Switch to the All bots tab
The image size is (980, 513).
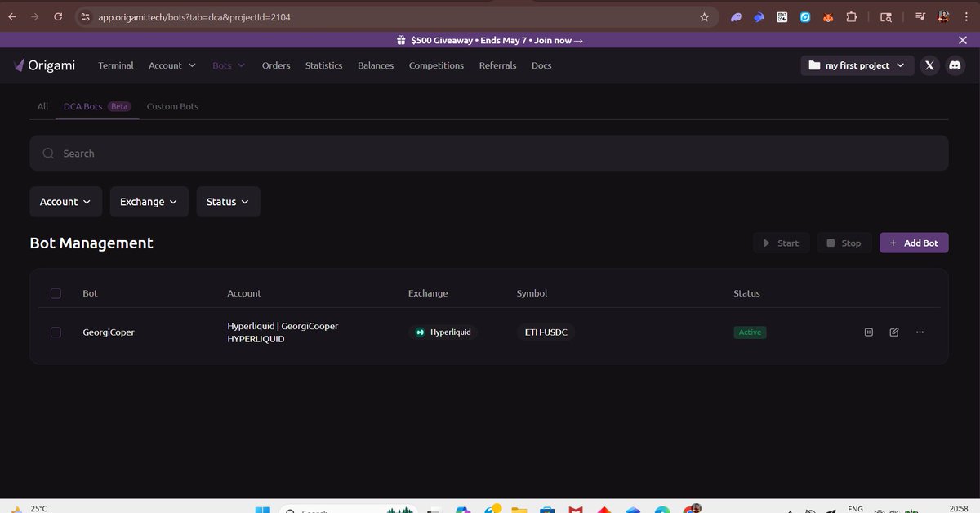click(42, 106)
